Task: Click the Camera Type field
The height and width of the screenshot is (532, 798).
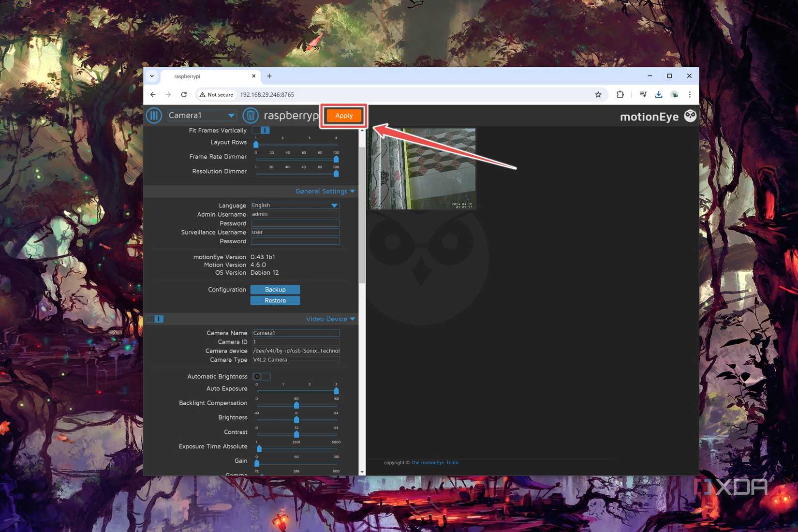Action: coord(296,360)
